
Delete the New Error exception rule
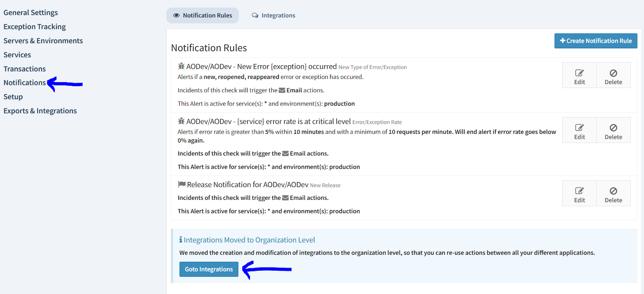pos(613,75)
